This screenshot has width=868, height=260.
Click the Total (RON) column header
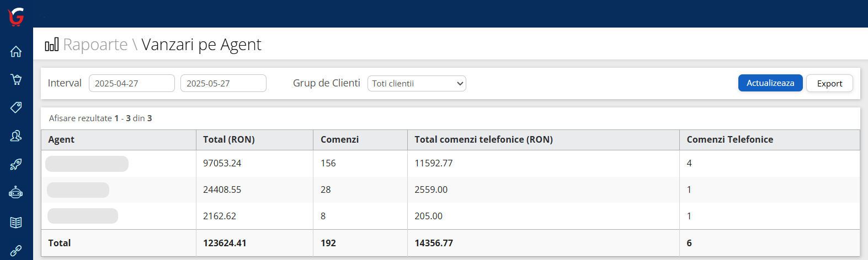click(x=228, y=140)
